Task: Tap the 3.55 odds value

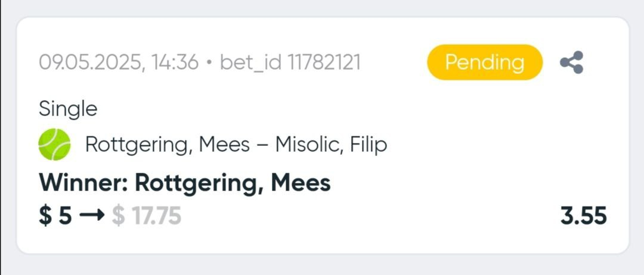Action: tap(583, 215)
